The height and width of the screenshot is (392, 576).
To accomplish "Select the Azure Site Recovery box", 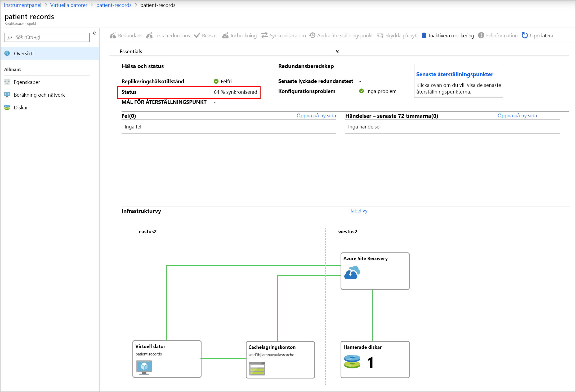I will coord(375,271).
